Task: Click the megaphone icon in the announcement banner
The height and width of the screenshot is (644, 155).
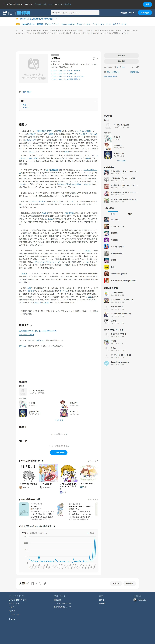Action: (17, 19)
